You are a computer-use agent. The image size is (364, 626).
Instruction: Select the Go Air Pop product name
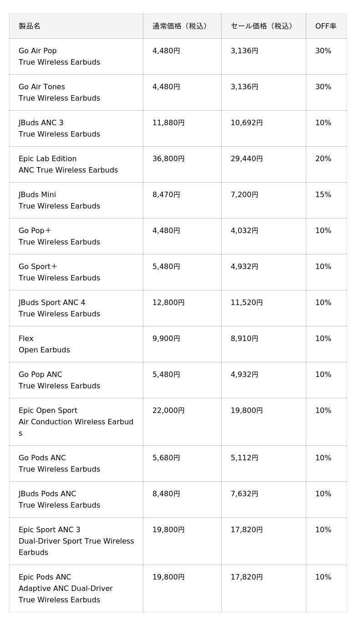click(x=38, y=51)
